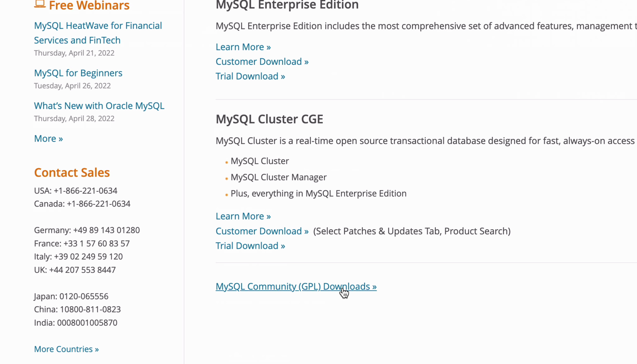Click More » under the webinars list
The image size is (637, 364).
[x=48, y=138]
